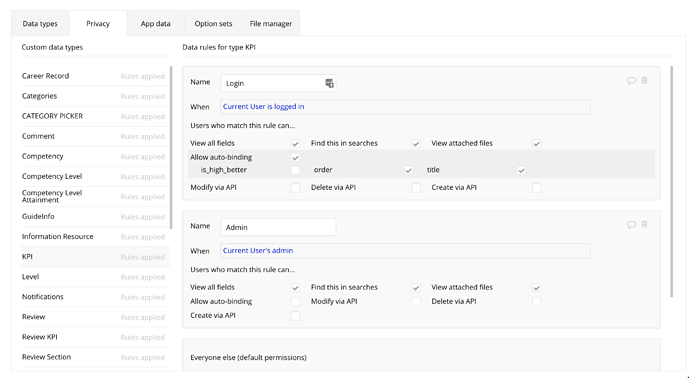The height and width of the screenshot is (378, 689).
Task: Uncheck View all fields in Login rule
Action: tap(295, 144)
